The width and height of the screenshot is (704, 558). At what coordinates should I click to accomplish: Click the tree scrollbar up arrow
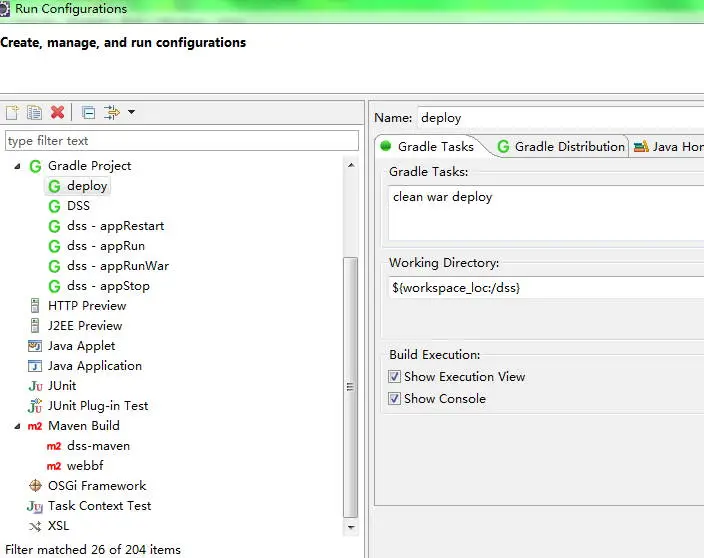[351, 165]
